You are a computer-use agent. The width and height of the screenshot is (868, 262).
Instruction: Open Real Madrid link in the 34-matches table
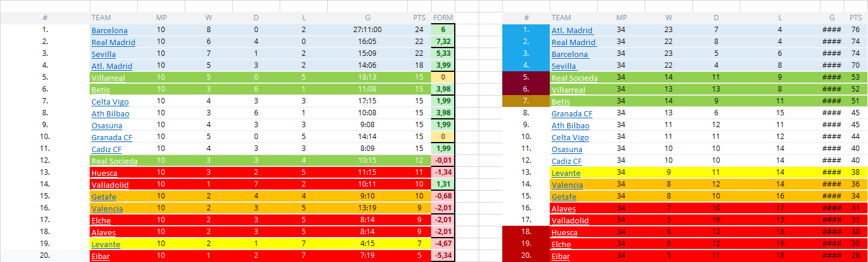574,42
